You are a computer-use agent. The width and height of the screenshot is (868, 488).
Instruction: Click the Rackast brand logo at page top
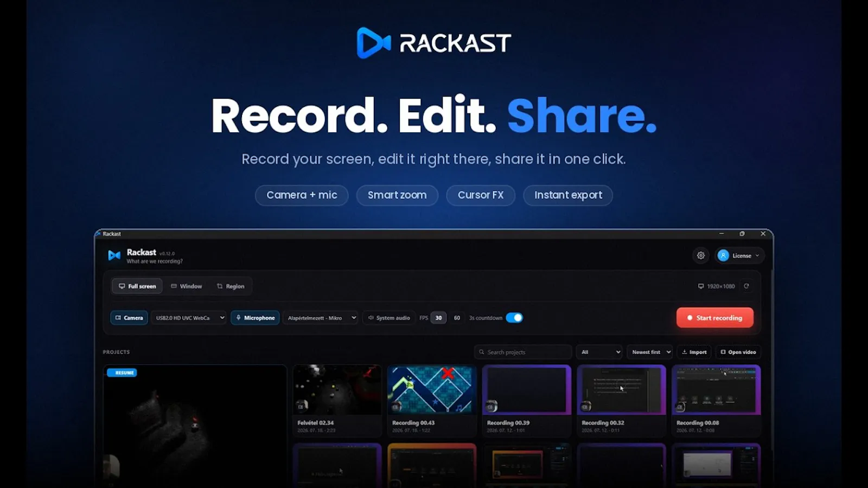pyautogui.click(x=434, y=43)
